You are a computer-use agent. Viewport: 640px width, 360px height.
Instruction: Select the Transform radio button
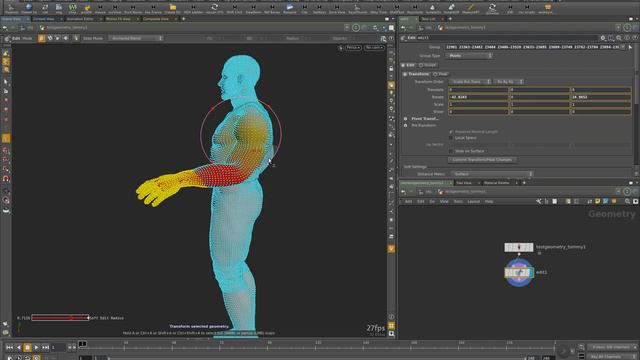click(405, 74)
